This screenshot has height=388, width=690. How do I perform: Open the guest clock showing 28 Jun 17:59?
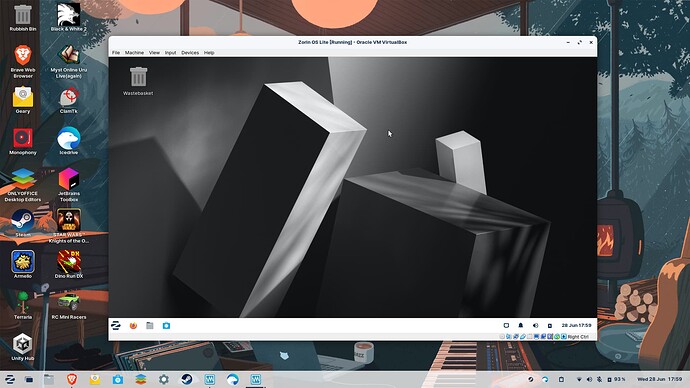point(576,326)
